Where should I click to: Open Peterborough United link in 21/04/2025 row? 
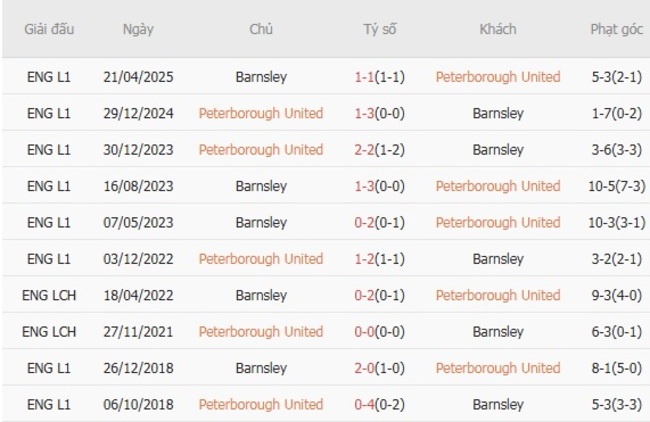[497, 77]
